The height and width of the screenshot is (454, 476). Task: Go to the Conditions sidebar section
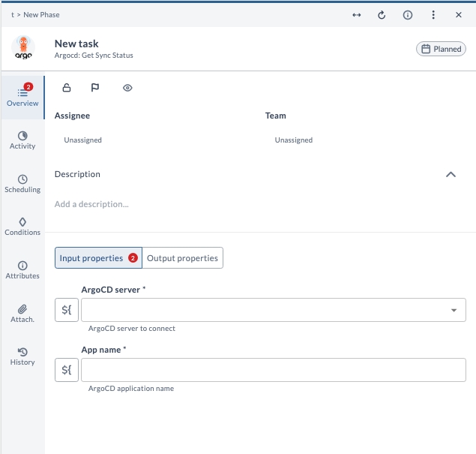pos(22,227)
